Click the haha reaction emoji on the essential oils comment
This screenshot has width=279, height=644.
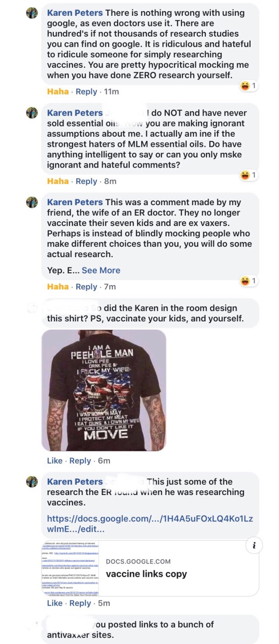(x=245, y=175)
